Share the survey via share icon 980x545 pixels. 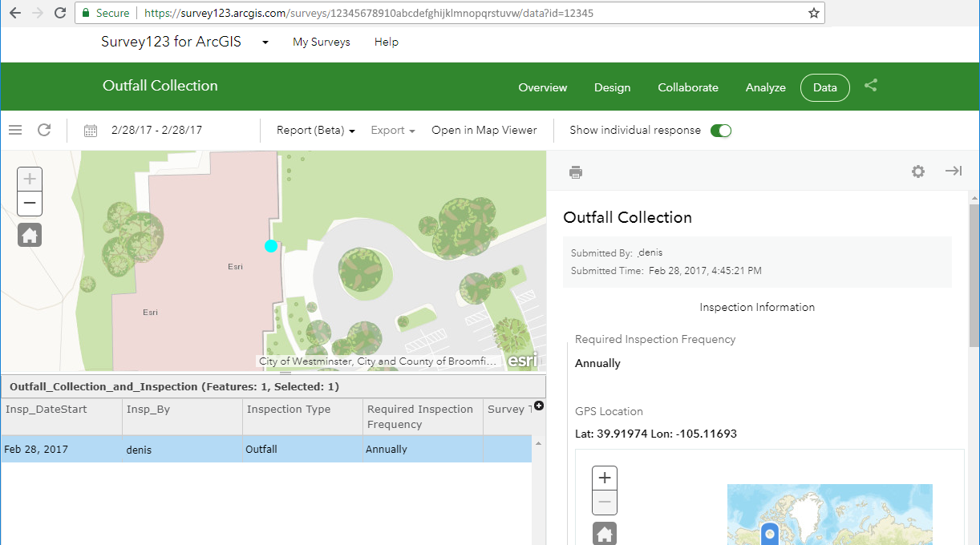(871, 85)
